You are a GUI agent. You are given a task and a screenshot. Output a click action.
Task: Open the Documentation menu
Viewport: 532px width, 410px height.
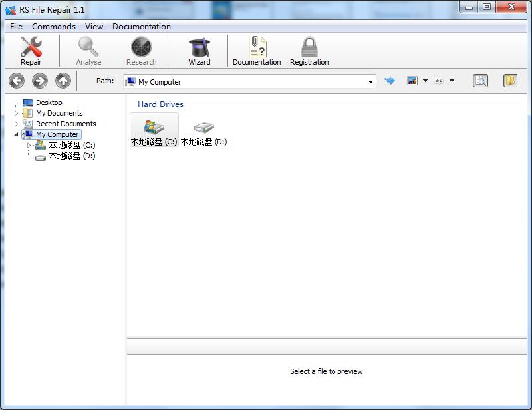(x=142, y=27)
